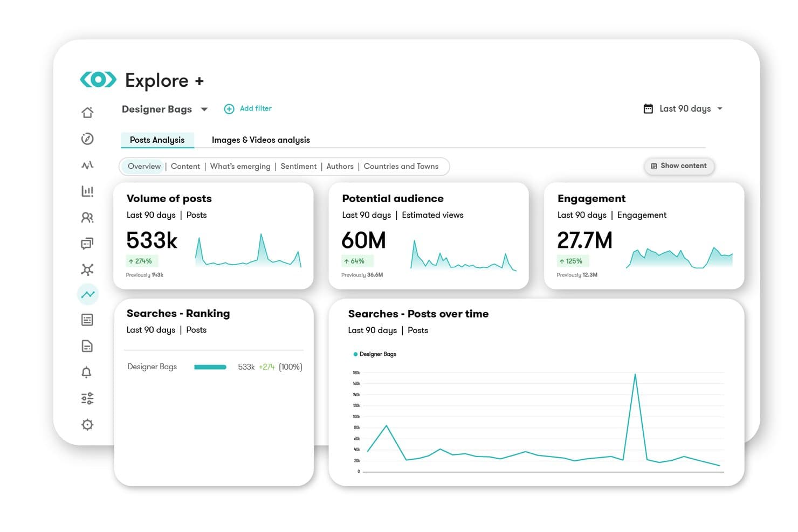Click the Explore + logo icon
Image resolution: width=798 pixels, height=532 pixels.
pos(98,80)
